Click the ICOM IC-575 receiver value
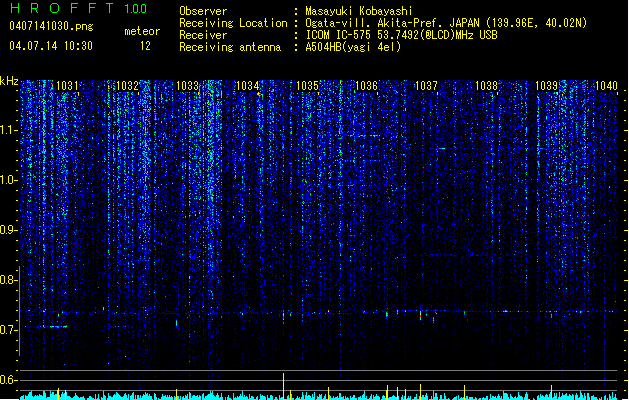Viewport: 629px width, 400px height. pyautogui.click(x=401, y=35)
